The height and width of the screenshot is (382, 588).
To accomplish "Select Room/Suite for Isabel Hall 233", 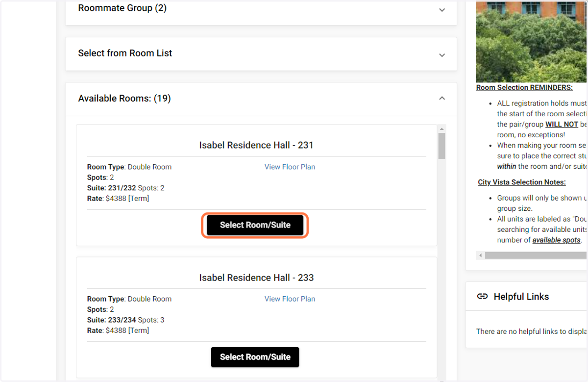I will tap(255, 357).
